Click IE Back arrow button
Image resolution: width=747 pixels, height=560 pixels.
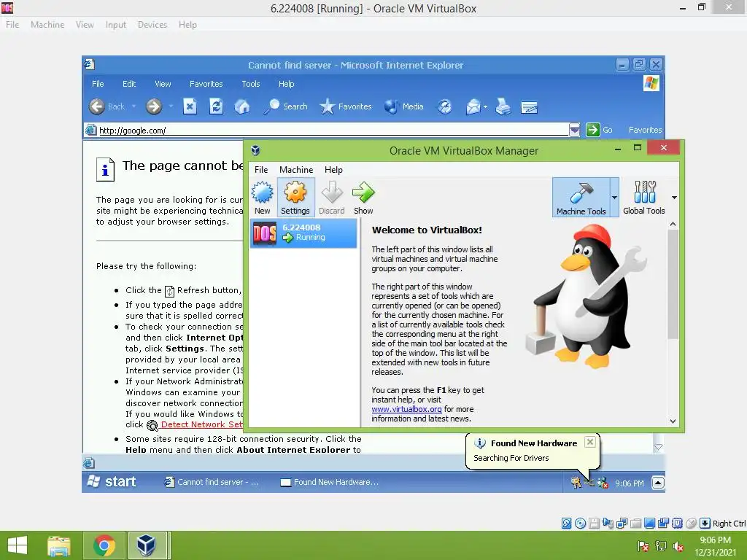point(97,106)
